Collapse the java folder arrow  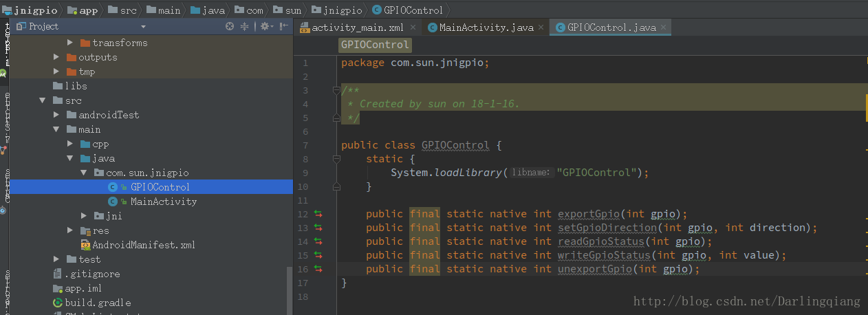pos(70,158)
